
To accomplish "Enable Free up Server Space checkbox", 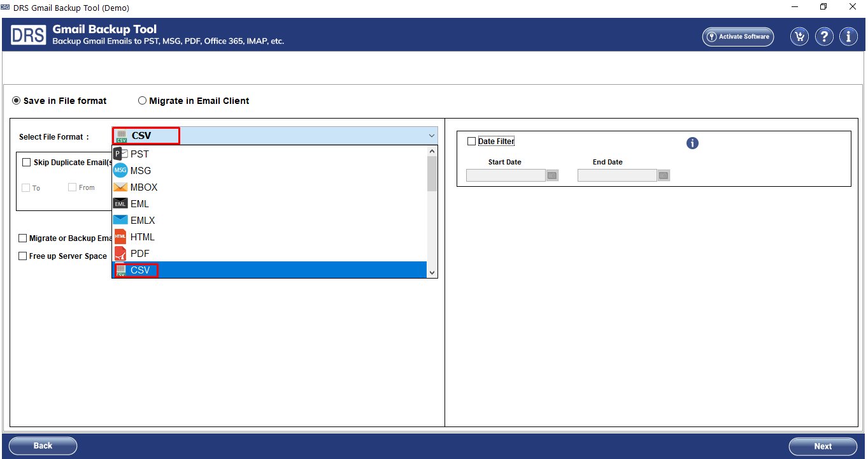I will [23, 256].
